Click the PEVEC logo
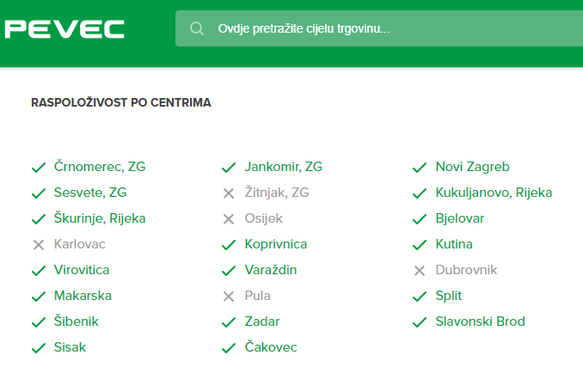The height and width of the screenshot is (392, 583). click(64, 28)
